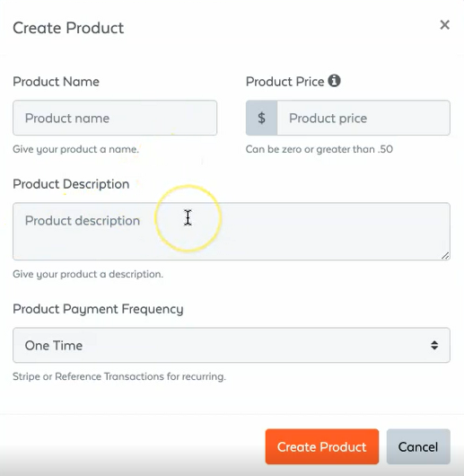Screen dimensions: 464x476
Task: Close the Create Product dialog with X
Action: [x=444, y=25]
